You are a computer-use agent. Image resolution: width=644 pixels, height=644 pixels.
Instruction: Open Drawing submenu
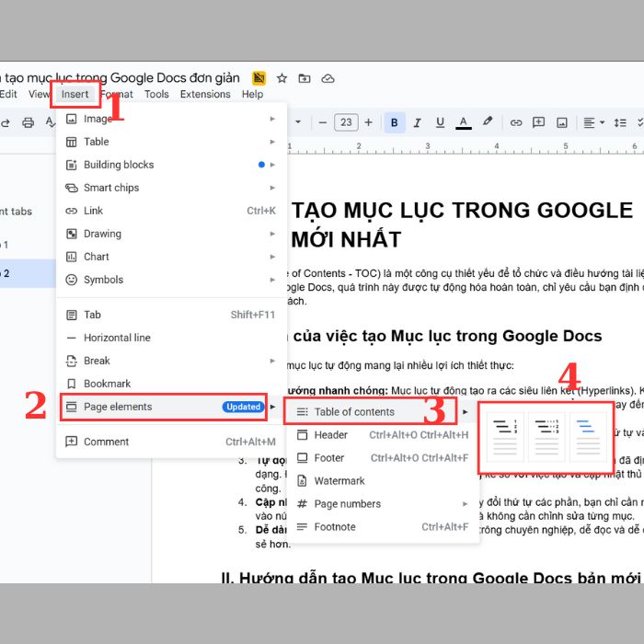click(171, 234)
